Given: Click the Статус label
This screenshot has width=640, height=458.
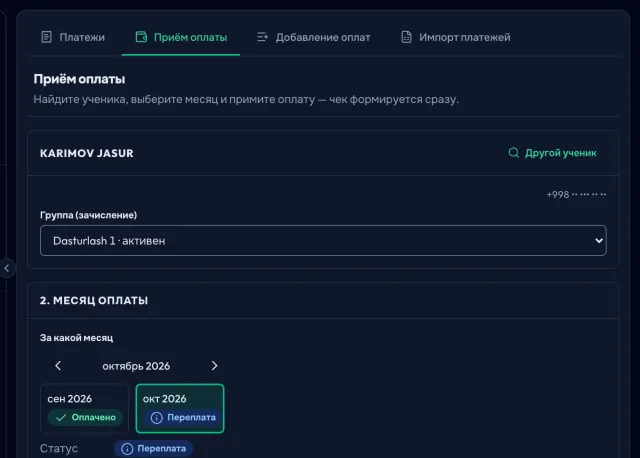Looking at the screenshot, I should click(59, 448).
